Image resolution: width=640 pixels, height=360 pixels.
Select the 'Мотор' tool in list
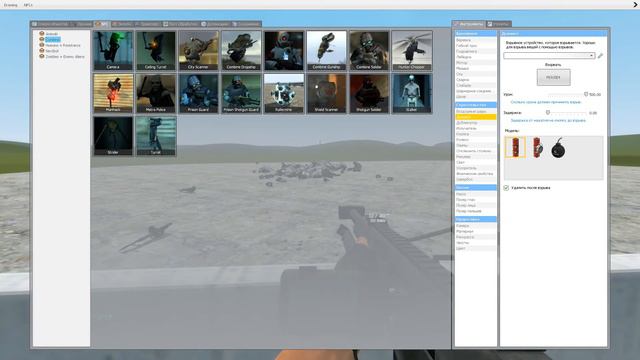point(476,63)
